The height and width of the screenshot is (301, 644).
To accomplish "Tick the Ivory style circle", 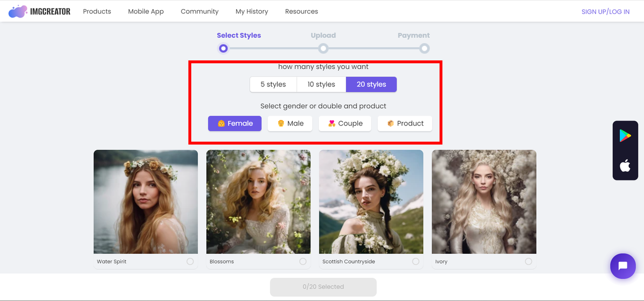I will [528, 261].
